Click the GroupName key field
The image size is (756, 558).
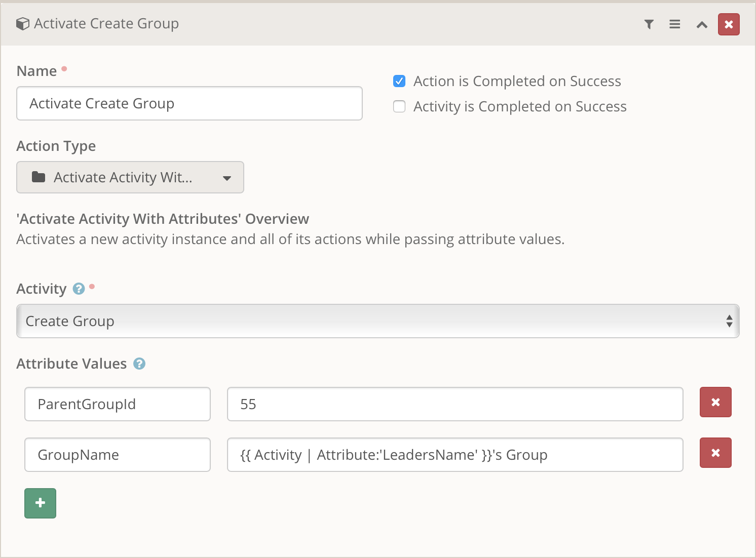click(117, 455)
